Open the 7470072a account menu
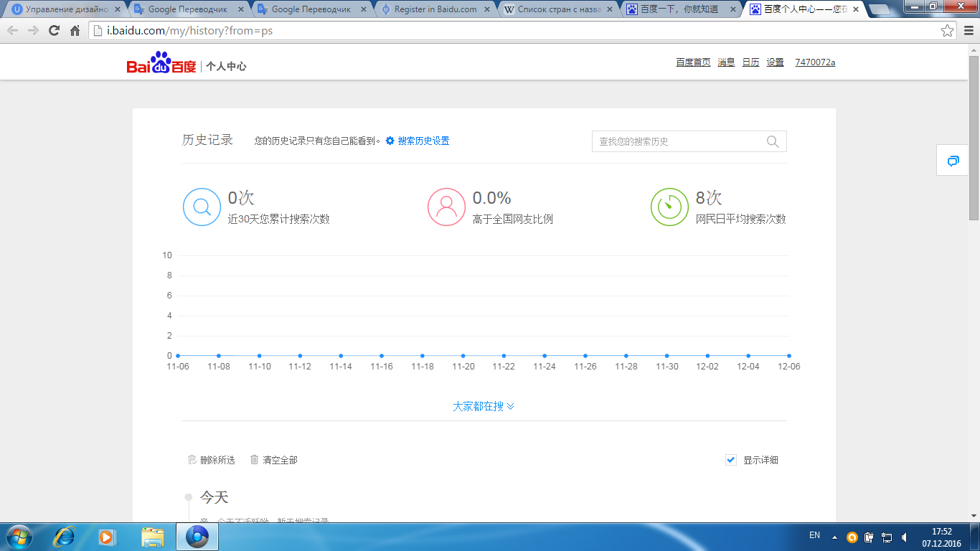The image size is (980, 551). click(x=815, y=62)
